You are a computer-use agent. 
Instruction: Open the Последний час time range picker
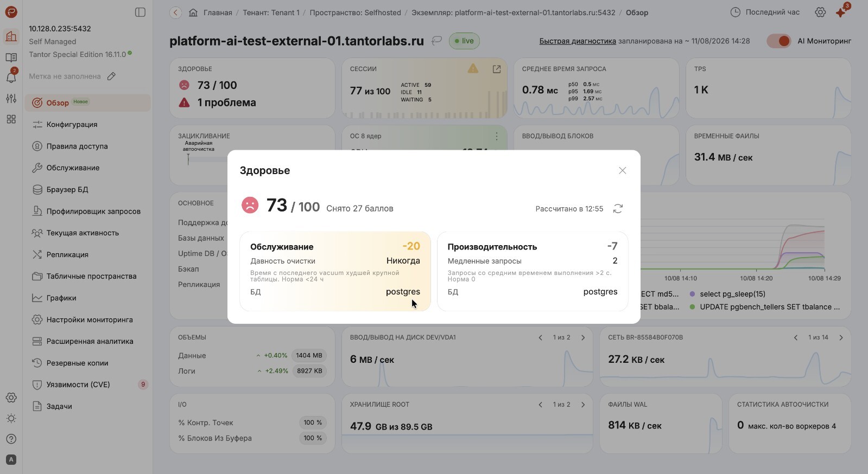click(x=765, y=12)
